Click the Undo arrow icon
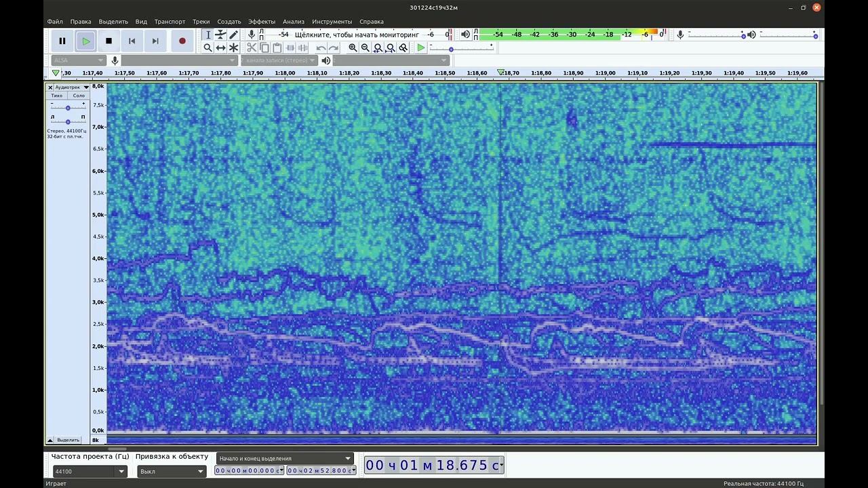The width and height of the screenshot is (868, 488). point(321,47)
